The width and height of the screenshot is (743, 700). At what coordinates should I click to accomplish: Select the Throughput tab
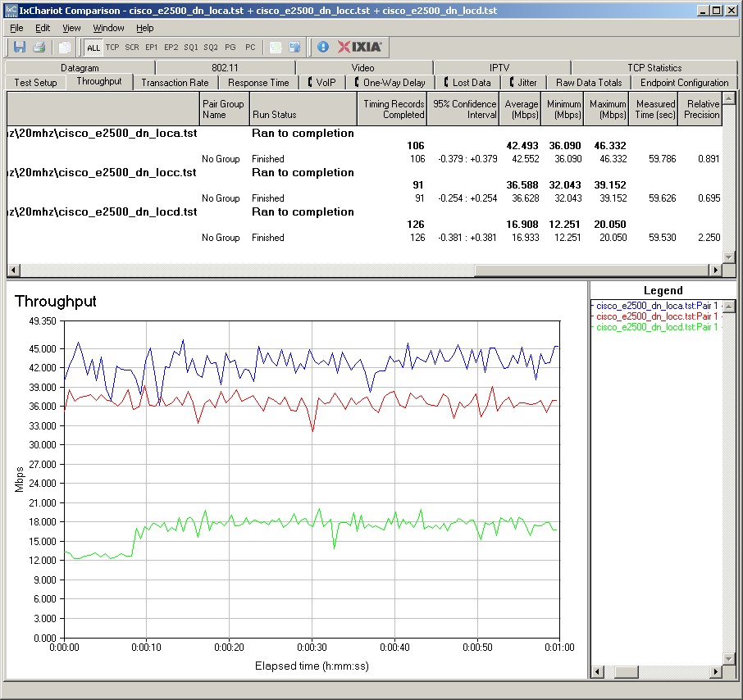(99, 81)
